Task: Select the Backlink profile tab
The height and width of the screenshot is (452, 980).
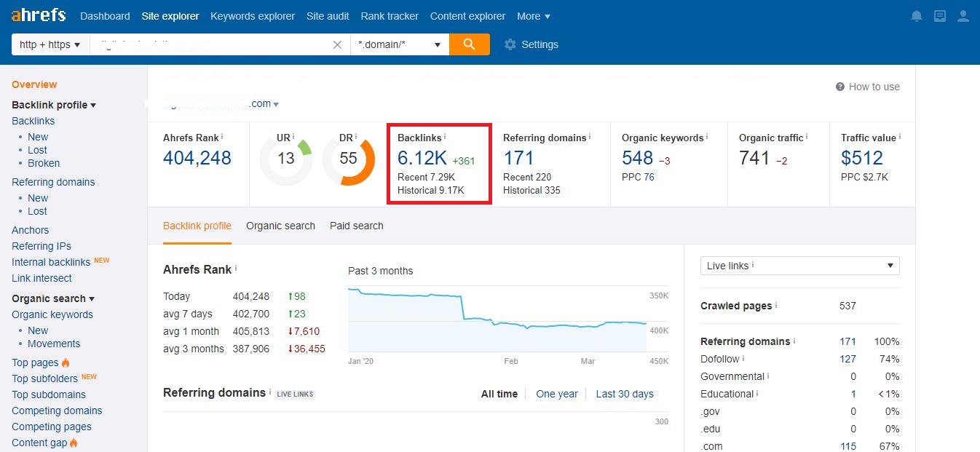Action: click(197, 226)
